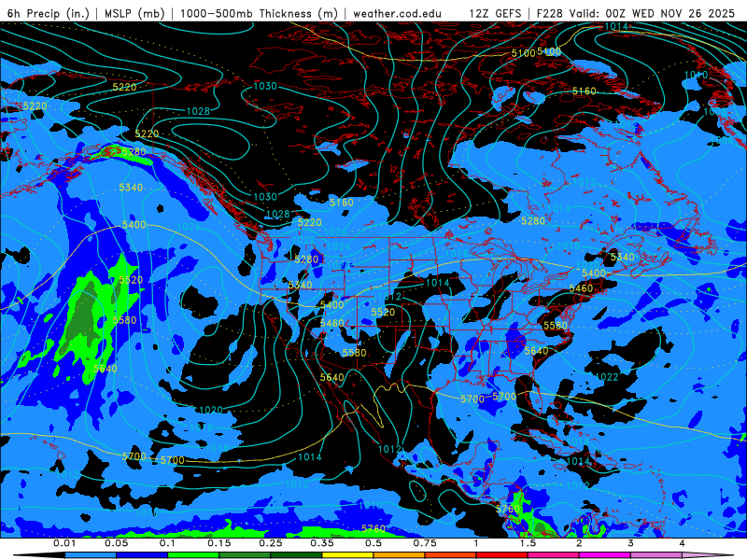Select the orange 0.5 legend swatch
This screenshot has height=560, width=747.
(x=400, y=555)
